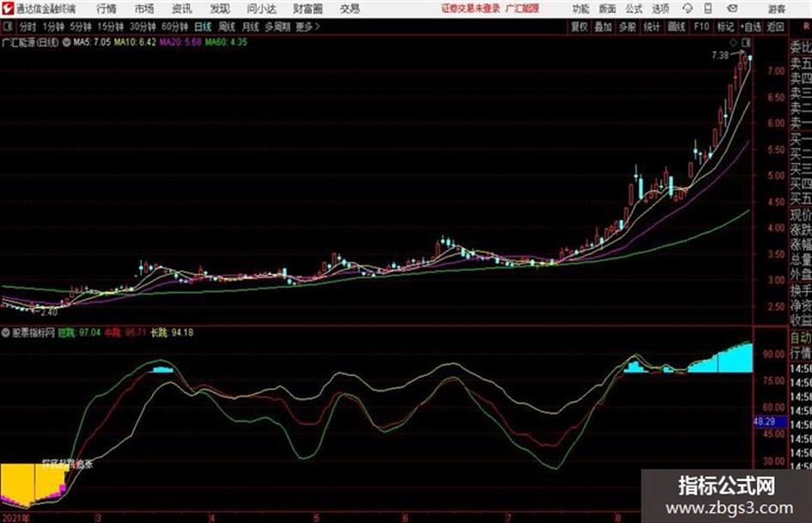The width and height of the screenshot is (812, 523).
Task: Open F10 company info
Action: 701,27
